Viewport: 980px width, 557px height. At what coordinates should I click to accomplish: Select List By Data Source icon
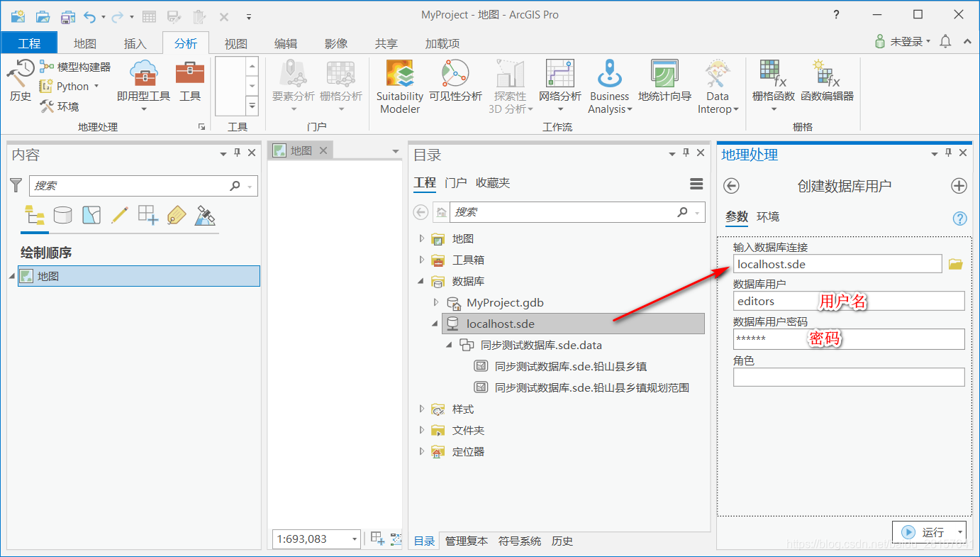coord(63,215)
